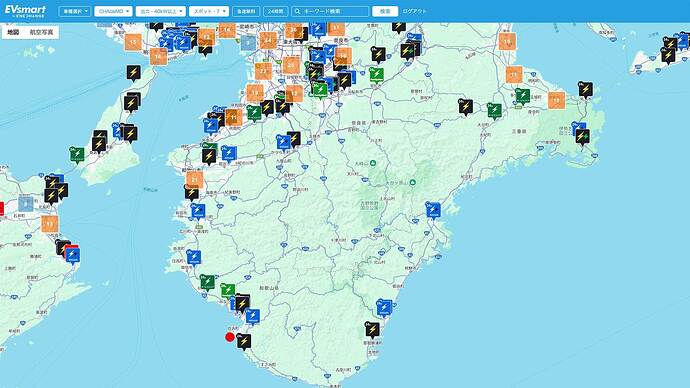This screenshot has width=690, height=388.
Task: Click the 検索 search button
Action: click(x=385, y=11)
